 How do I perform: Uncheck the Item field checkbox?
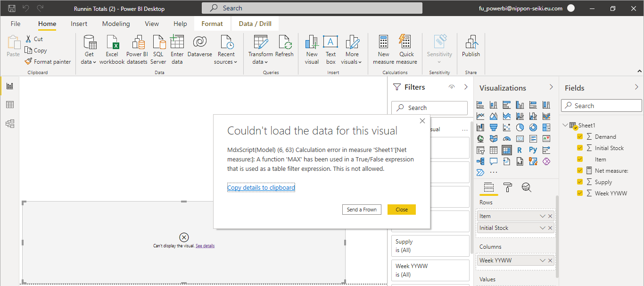coord(580,159)
